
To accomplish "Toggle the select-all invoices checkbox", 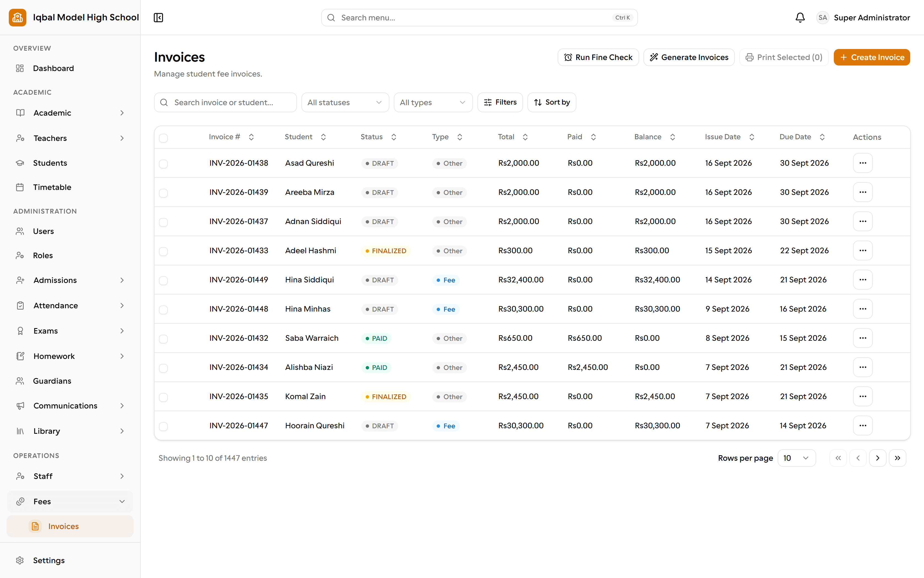I will [163, 138].
